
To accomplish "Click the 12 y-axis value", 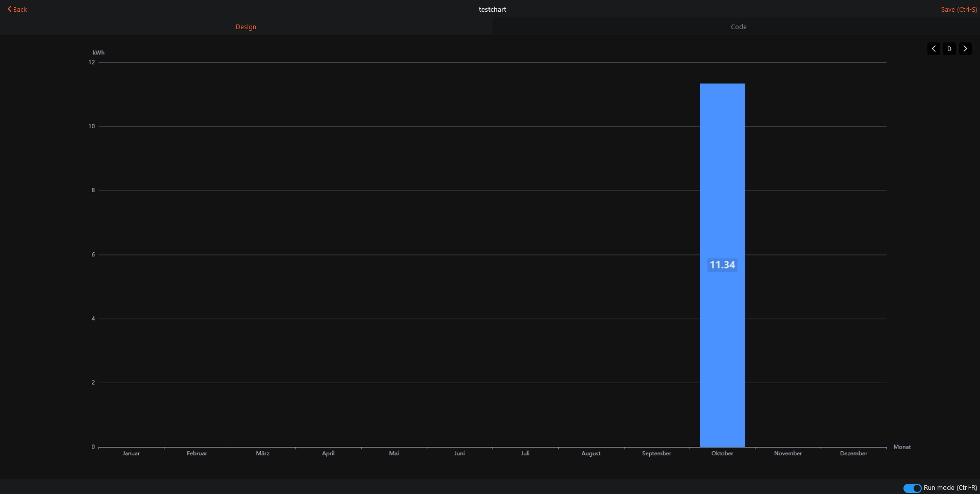I will (92, 62).
